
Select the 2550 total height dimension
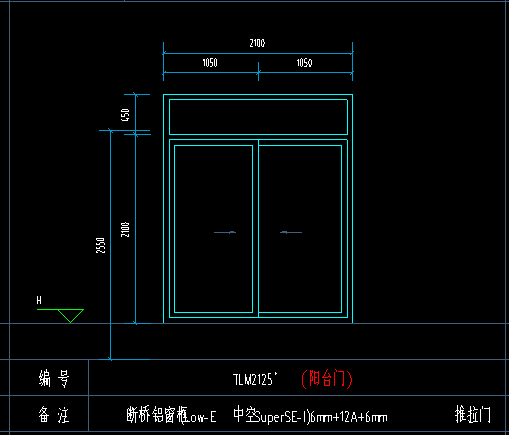point(100,245)
